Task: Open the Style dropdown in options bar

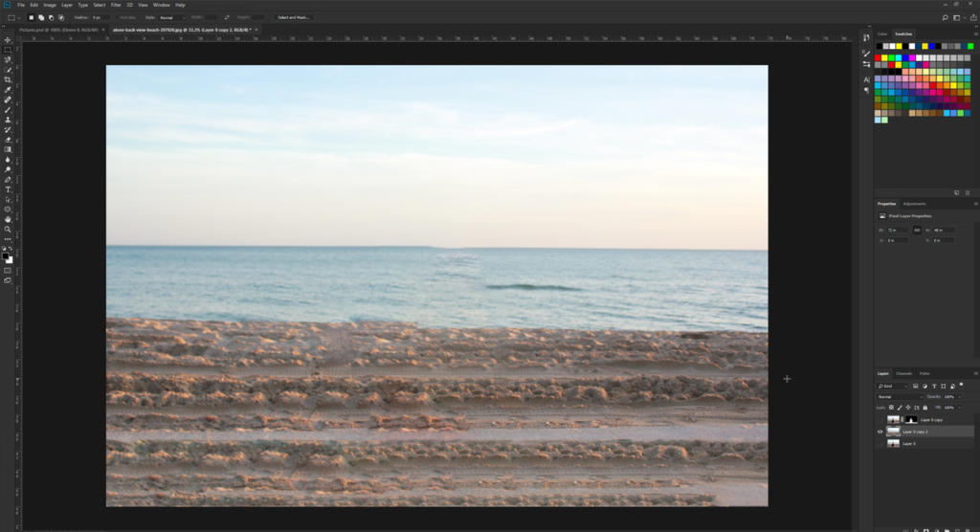Action: pyautogui.click(x=170, y=17)
